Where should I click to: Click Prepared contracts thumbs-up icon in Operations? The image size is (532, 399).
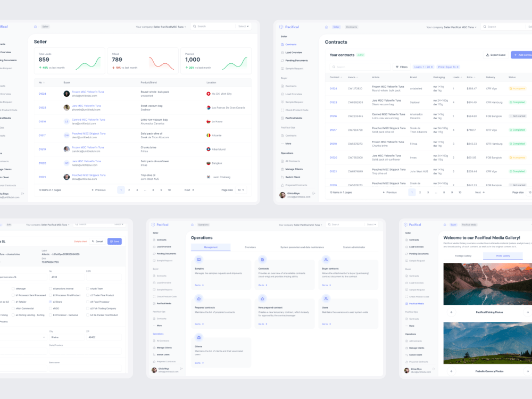tap(199, 298)
